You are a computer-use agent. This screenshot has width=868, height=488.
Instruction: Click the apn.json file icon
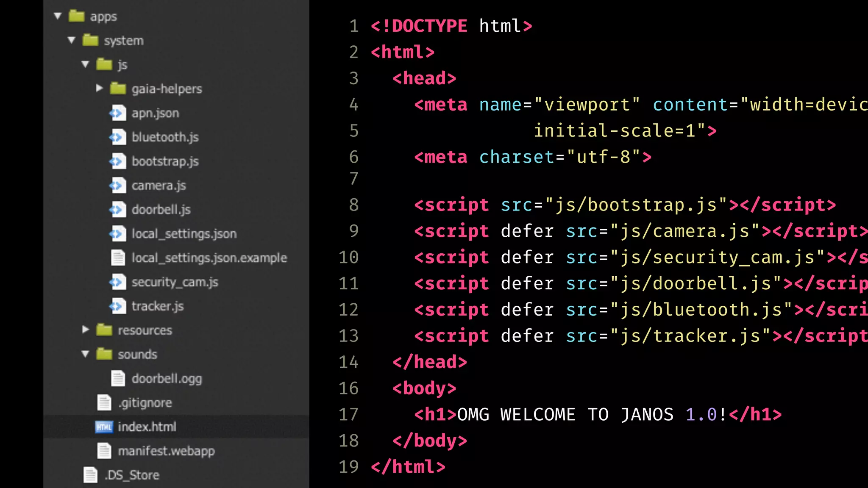click(x=117, y=113)
